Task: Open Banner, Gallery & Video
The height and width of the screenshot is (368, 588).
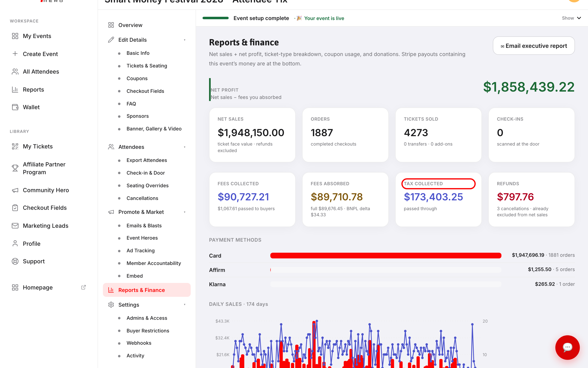Action: pos(154,129)
